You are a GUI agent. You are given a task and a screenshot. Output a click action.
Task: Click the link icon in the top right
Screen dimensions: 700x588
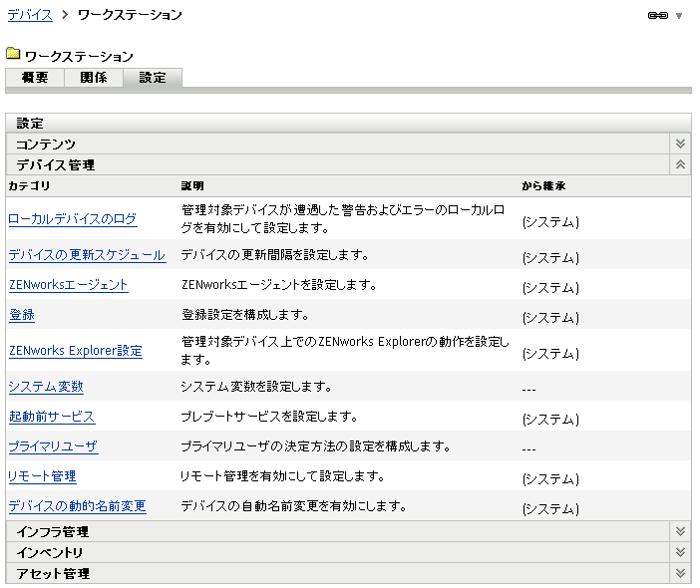click(x=657, y=16)
